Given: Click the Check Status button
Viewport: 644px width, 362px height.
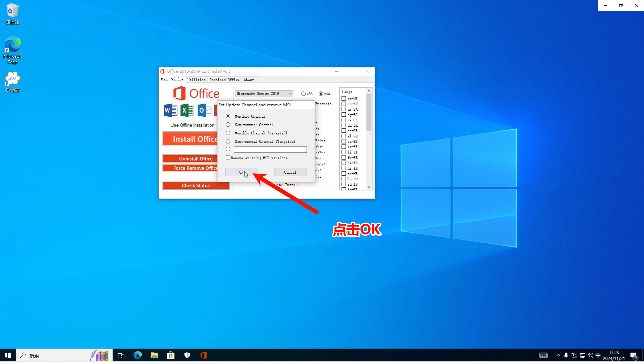Looking at the screenshot, I should [x=196, y=186].
